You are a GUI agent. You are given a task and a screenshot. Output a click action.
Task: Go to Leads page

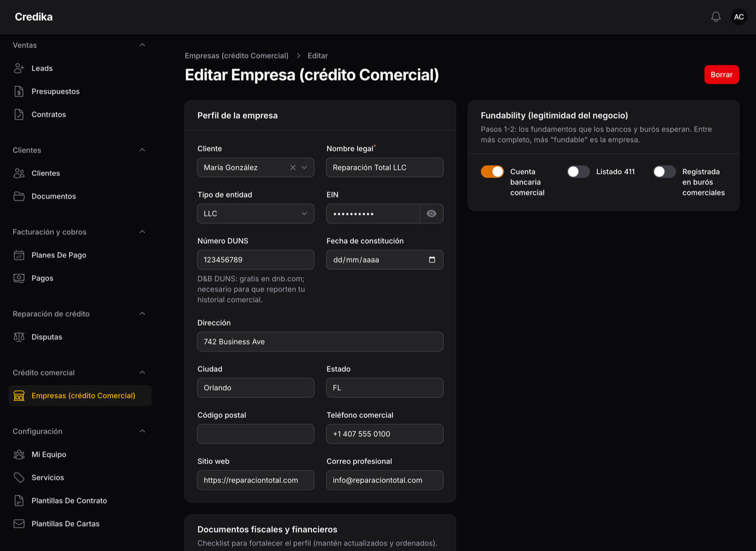[80, 69]
